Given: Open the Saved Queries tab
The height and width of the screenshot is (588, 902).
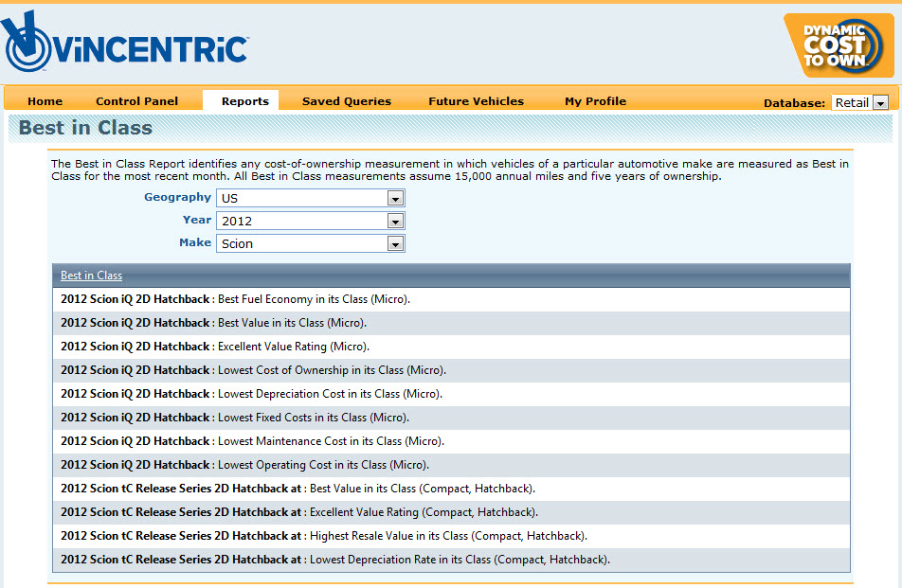Looking at the screenshot, I should (347, 101).
